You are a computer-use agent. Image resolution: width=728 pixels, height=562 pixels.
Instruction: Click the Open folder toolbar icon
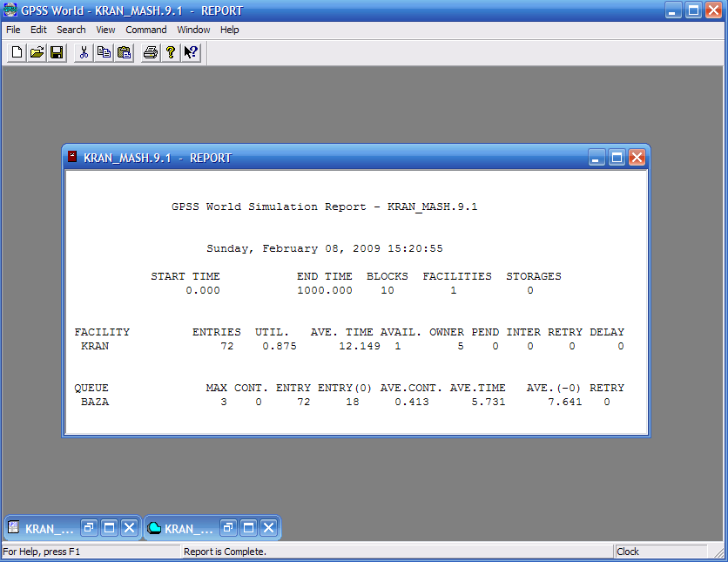(x=37, y=52)
